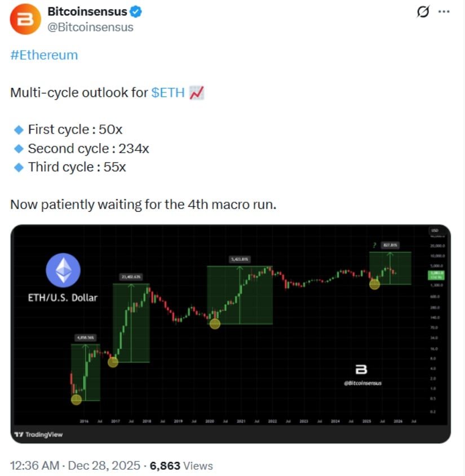Open the Bitcoinsensus profile avatar
Screen dimensions: 465x476
(x=24, y=19)
